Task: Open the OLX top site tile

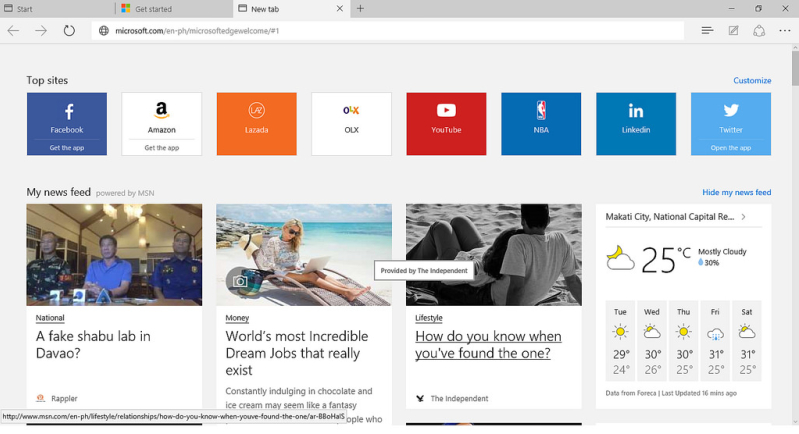Action: (351, 124)
